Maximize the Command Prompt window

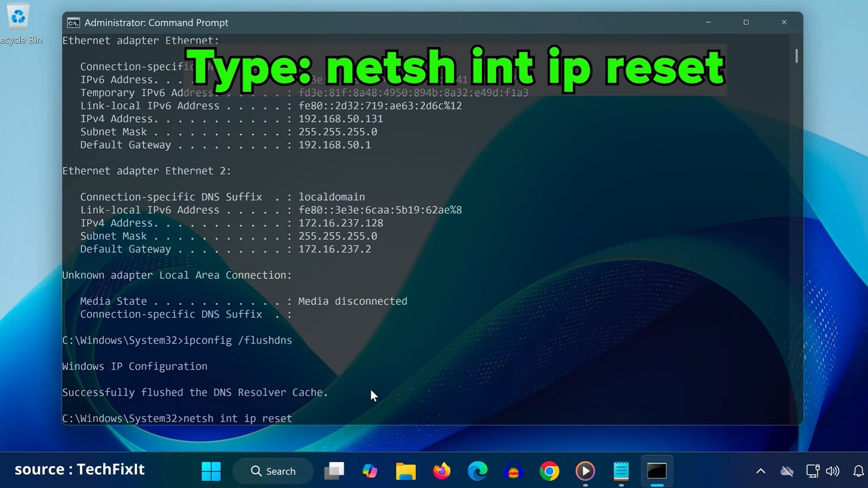click(746, 22)
